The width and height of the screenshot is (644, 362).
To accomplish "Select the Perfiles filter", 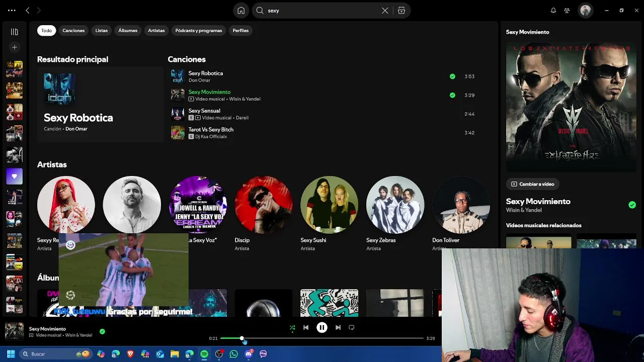I will (240, 31).
